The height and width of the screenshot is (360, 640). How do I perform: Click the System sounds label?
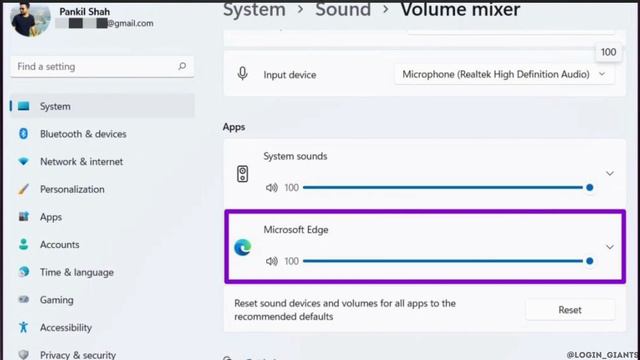(x=295, y=156)
